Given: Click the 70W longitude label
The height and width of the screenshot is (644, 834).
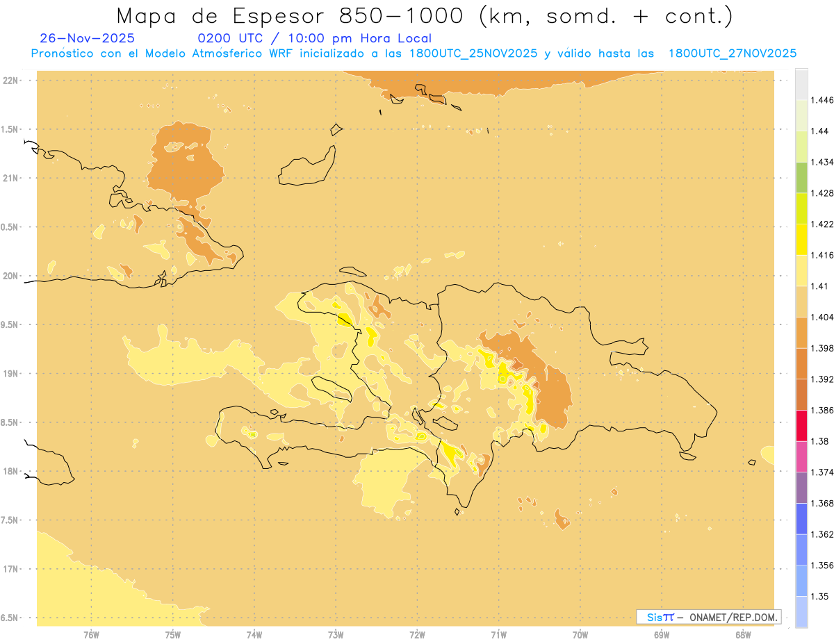Looking at the screenshot, I should coord(580,635).
